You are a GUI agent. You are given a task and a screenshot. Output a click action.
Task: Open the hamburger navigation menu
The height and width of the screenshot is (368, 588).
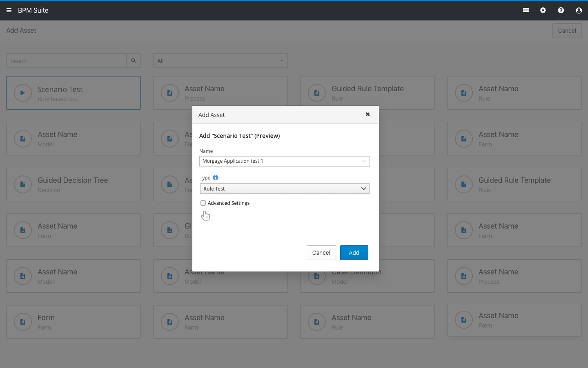tap(9, 10)
